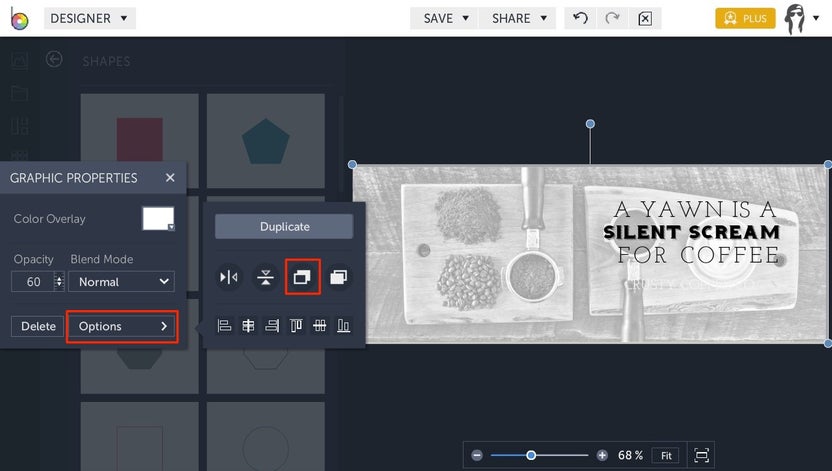Open the SHARE menu

pyautogui.click(x=518, y=19)
